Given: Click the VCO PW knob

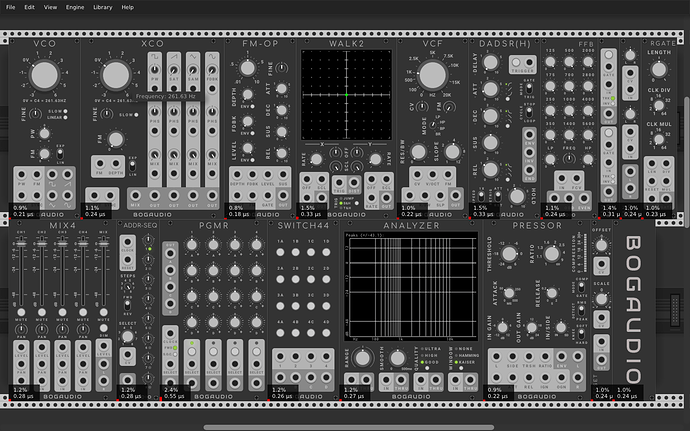Looking at the screenshot, I should [44, 133].
